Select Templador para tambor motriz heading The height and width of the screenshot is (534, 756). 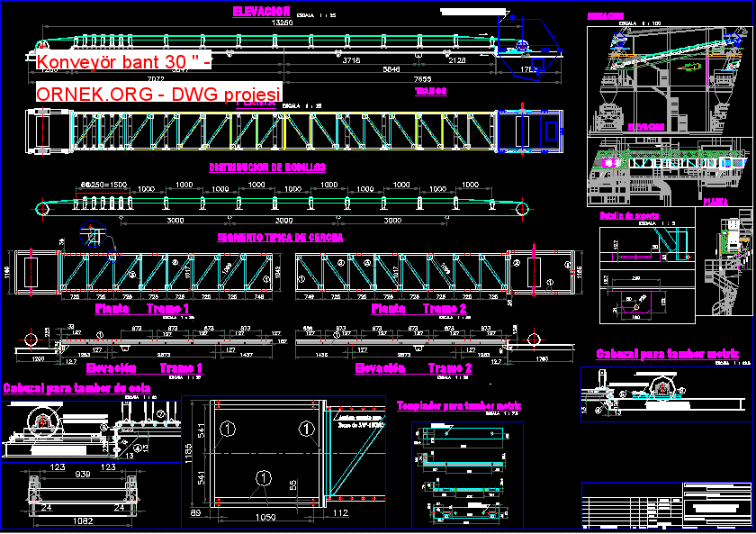(x=458, y=406)
